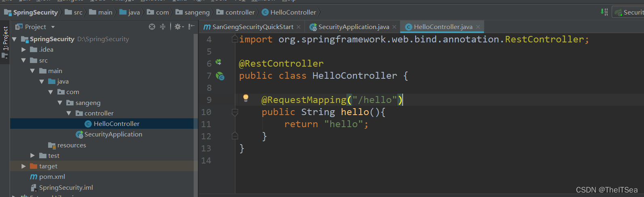Click HelloController breadcrumb in navigation bar

tap(289, 12)
